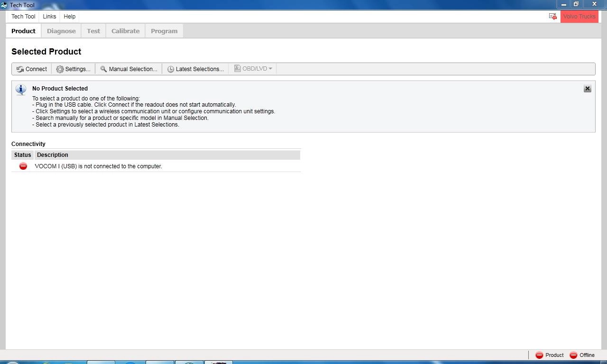Click the Tech Tool app icon in title bar
Image resolution: width=607 pixels, height=364 pixels.
[4, 5]
